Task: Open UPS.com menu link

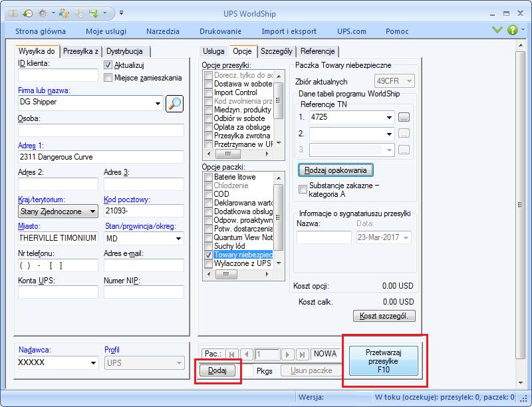Action: (x=352, y=31)
